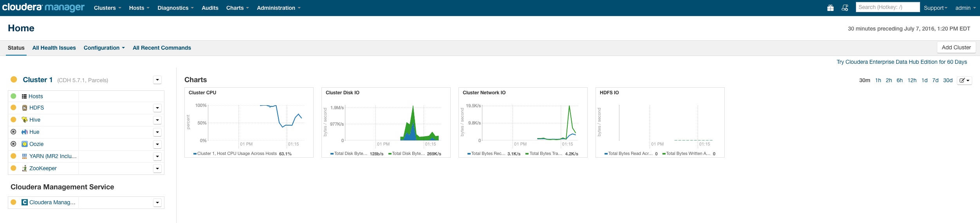Open the Oozie actions dropdown
This screenshot has width=980, height=223.
click(x=157, y=144)
